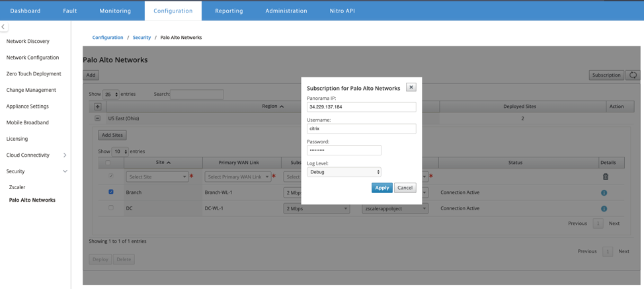Click the trash icon in Details column

(605, 177)
